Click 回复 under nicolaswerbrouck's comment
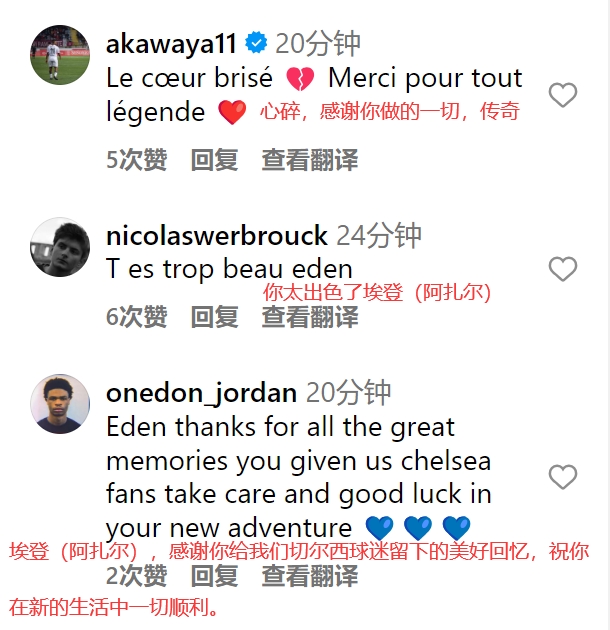This screenshot has height=630, width=610. coord(214,317)
